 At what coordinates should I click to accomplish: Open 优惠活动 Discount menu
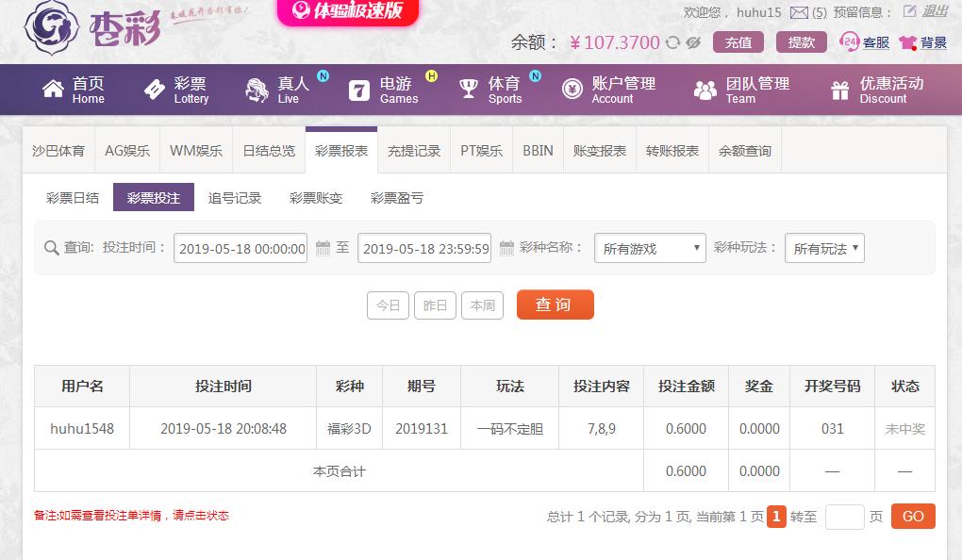(877, 91)
